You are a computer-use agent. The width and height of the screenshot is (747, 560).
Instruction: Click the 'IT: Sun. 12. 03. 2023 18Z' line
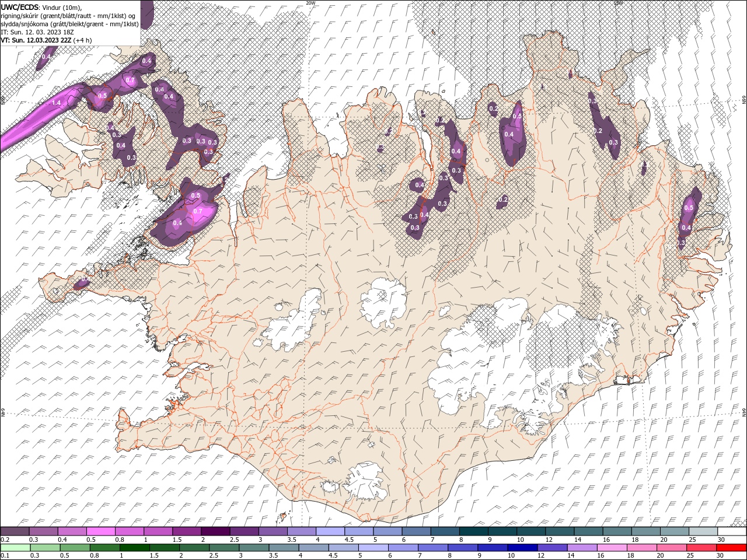tap(37, 32)
